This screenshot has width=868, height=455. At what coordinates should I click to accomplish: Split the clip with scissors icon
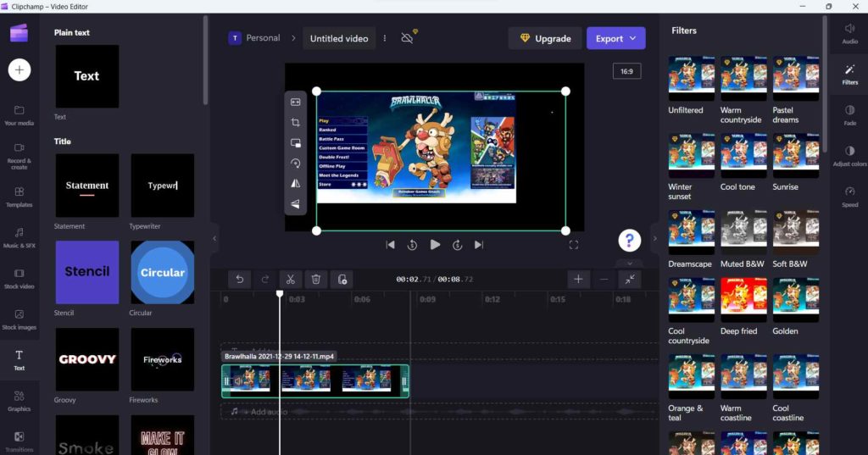pos(291,280)
